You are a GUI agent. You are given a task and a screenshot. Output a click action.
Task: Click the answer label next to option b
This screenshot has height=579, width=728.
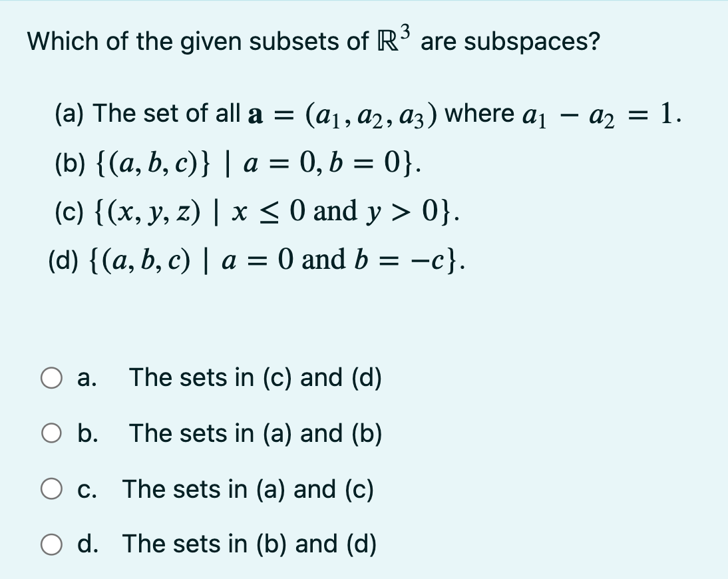(256, 434)
